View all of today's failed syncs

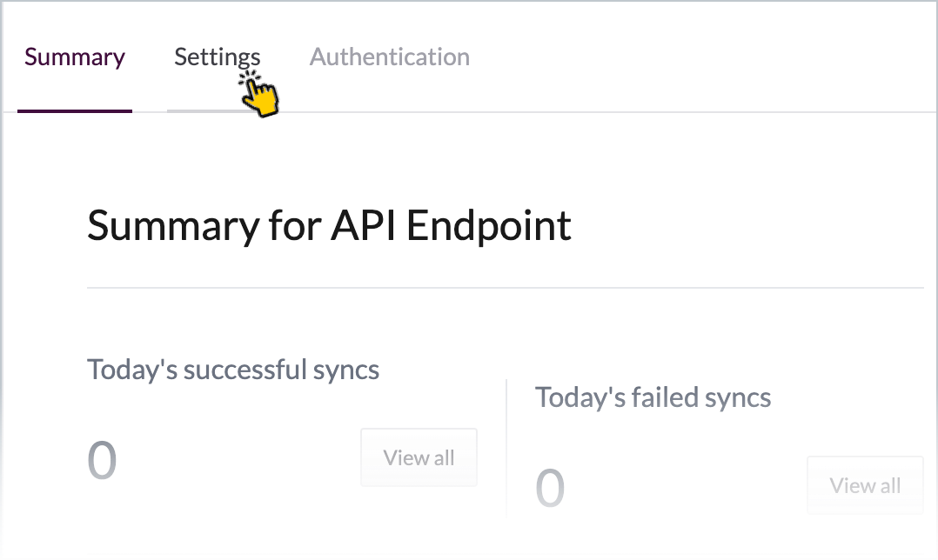[x=865, y=485]
